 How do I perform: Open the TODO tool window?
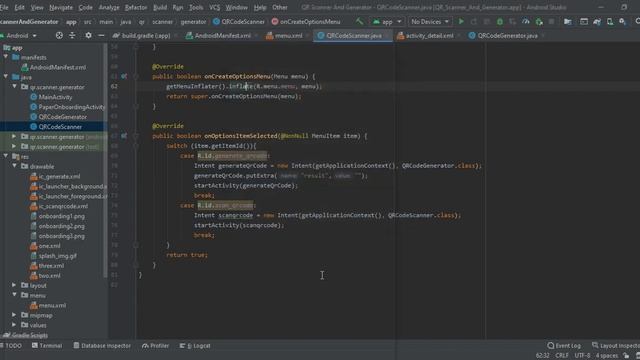click(11, 346)
